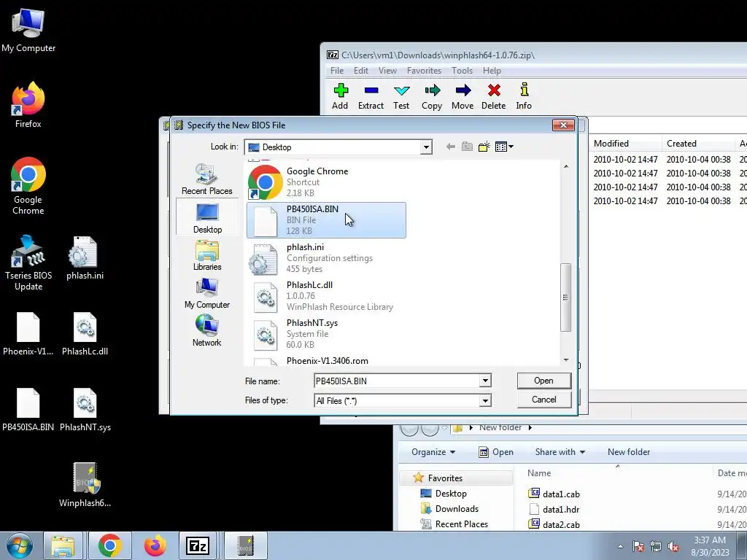The image size is (747, 560).
Task: Click the Delete icon in 7-Zip
Action: 494,90
